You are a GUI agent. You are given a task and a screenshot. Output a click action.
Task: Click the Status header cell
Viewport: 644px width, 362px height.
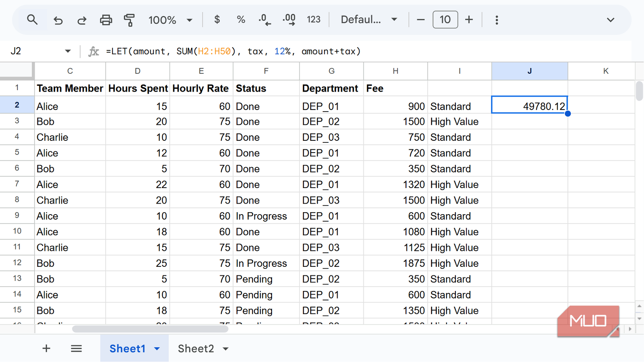pos(266,89)
